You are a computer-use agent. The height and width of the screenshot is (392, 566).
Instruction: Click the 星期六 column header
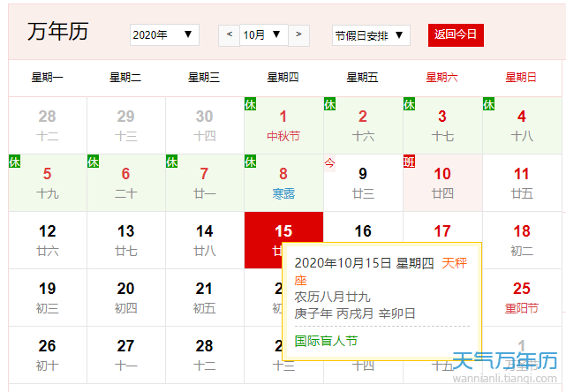click(441, 77)
